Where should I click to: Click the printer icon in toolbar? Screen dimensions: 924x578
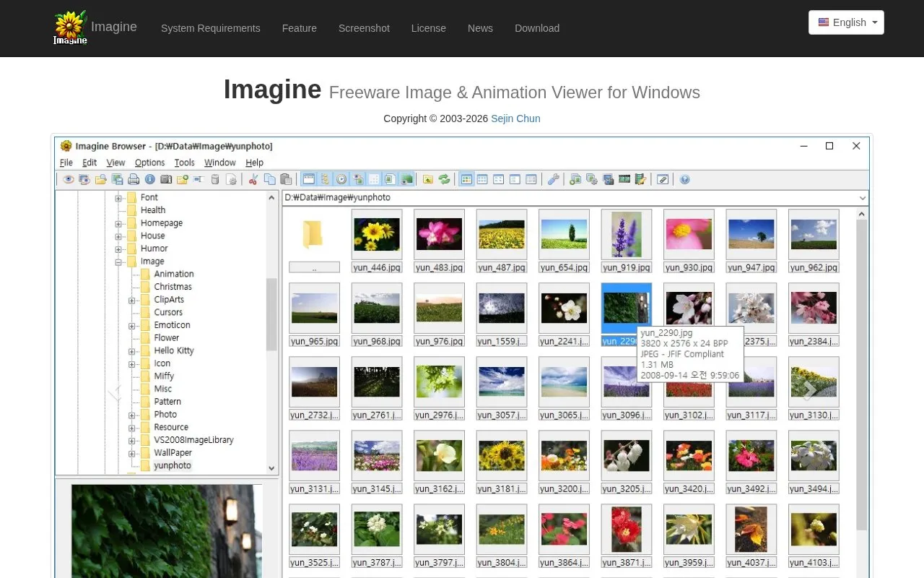tap(134, 179)
